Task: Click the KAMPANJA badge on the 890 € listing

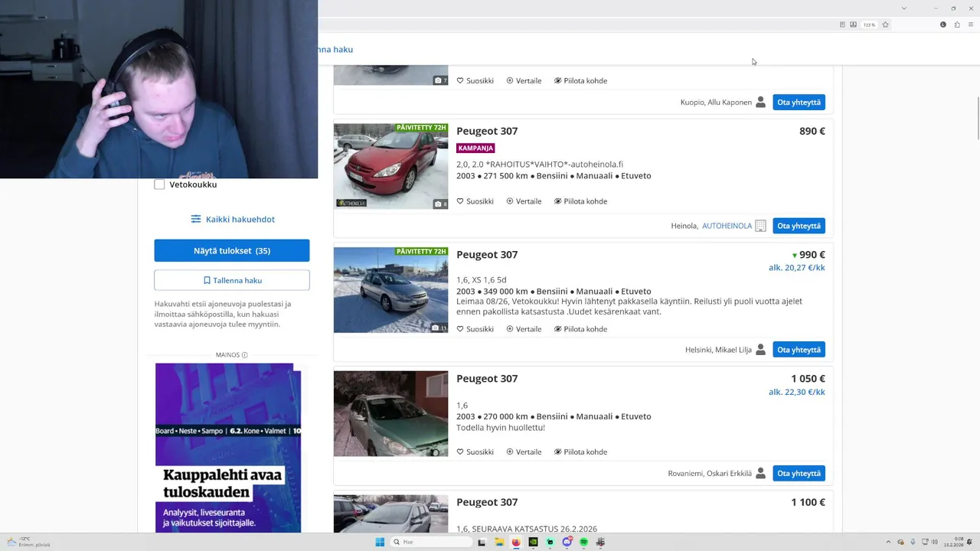Action: [x=475, y=148]
